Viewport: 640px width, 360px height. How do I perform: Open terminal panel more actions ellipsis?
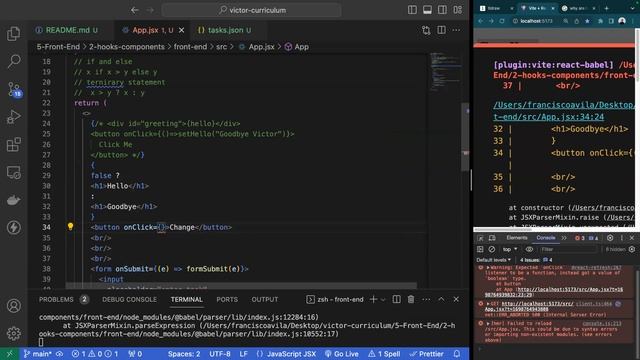(x=426, y=299)
